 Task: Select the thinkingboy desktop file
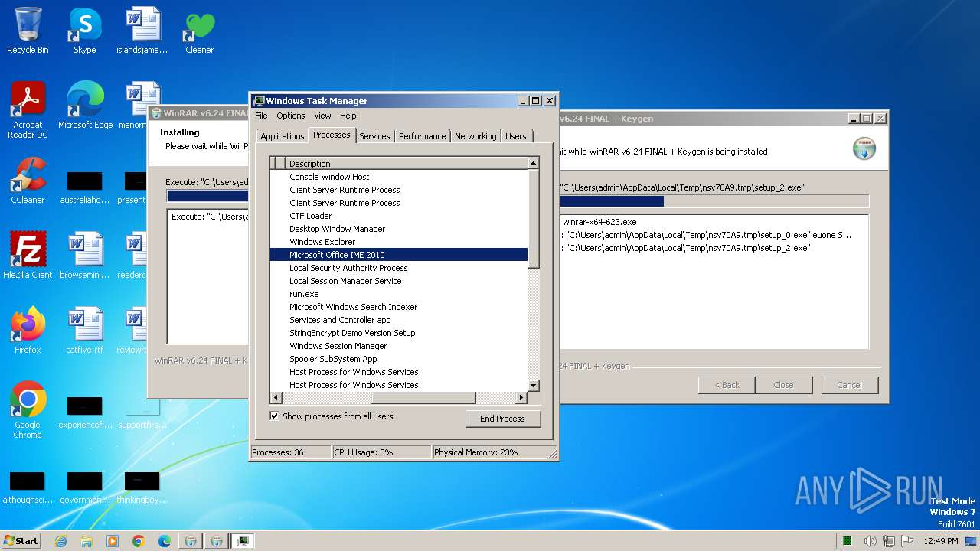click(x=142, y=487)
